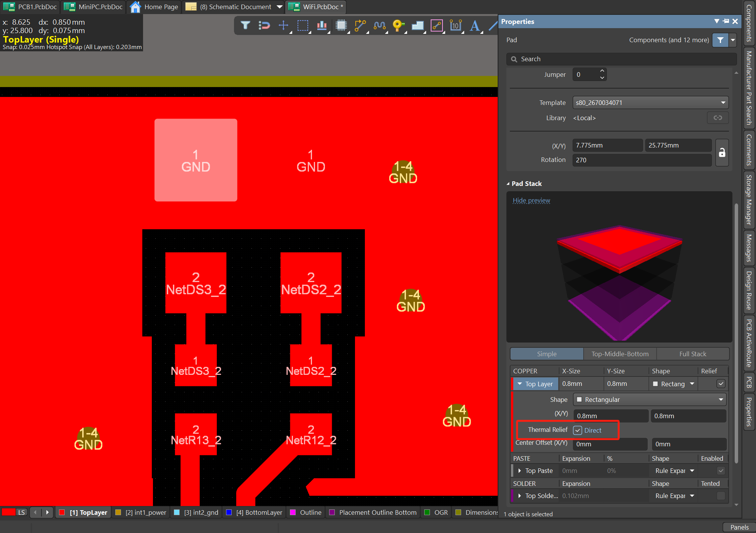
Task: Click the Place String text icon
Action: [474, 25]
